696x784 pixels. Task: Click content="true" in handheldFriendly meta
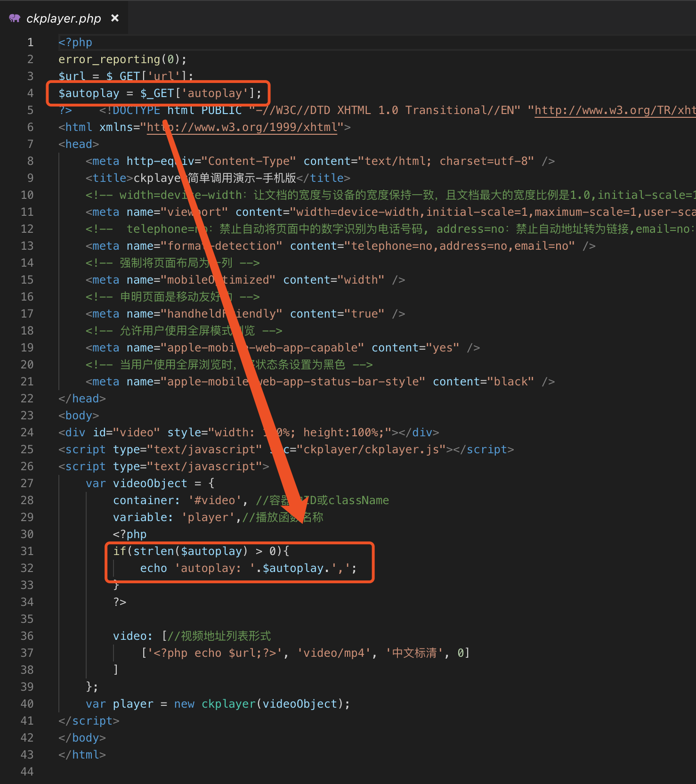tap(337, 314)
